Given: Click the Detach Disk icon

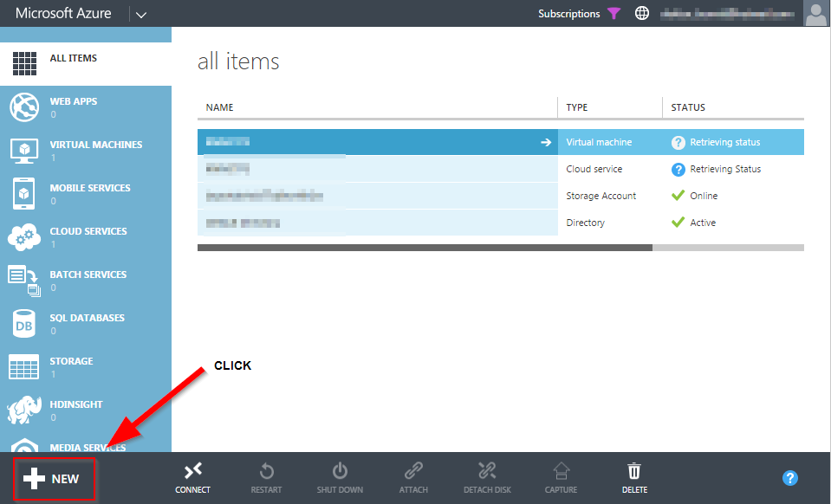Looking at the screenshot, I should pyautogui.click(x=487, y=470).
